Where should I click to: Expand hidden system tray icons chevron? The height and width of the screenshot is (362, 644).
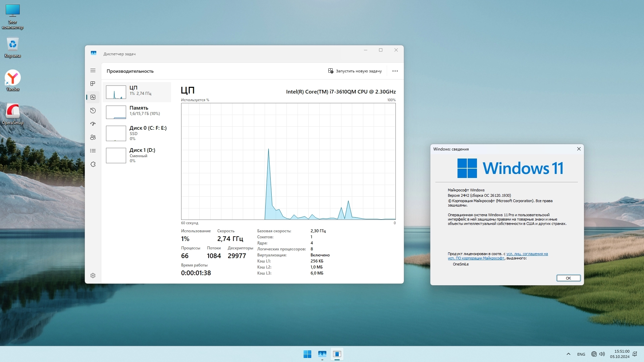coord(568,354)
